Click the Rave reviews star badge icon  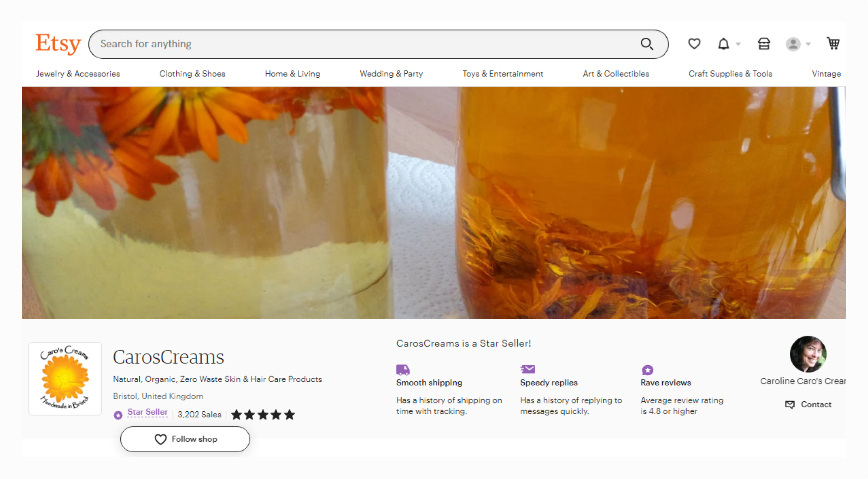(648, 370)
